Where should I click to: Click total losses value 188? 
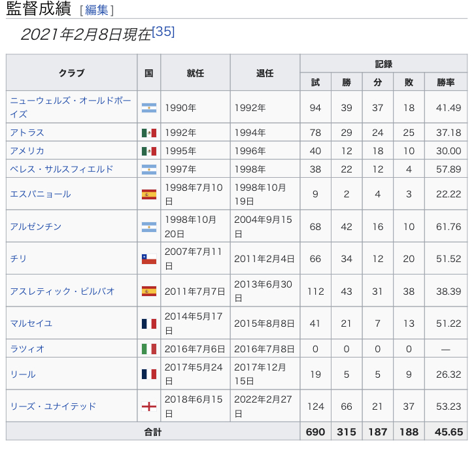[409, 432]
